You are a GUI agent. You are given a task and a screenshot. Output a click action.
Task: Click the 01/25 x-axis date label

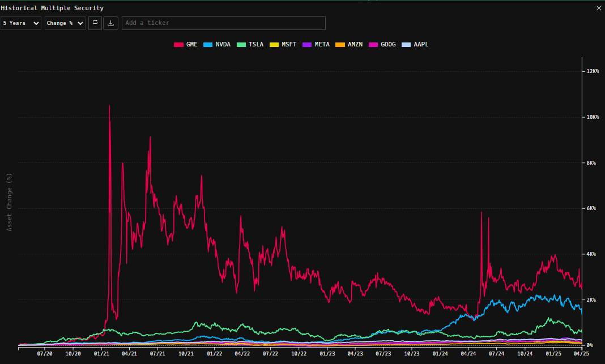pyautogui.click(x=553, y=354)
